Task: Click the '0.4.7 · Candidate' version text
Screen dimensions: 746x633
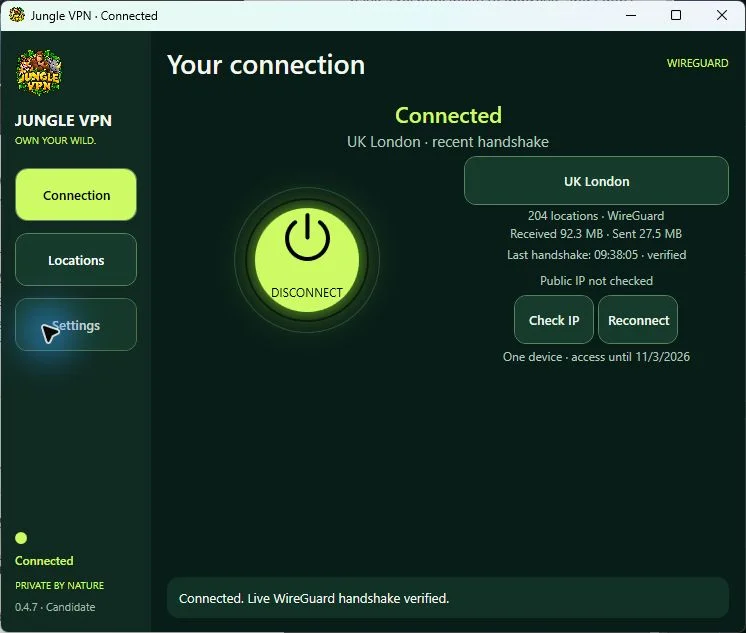Action: pyautogui.click(x=55, y=607)
